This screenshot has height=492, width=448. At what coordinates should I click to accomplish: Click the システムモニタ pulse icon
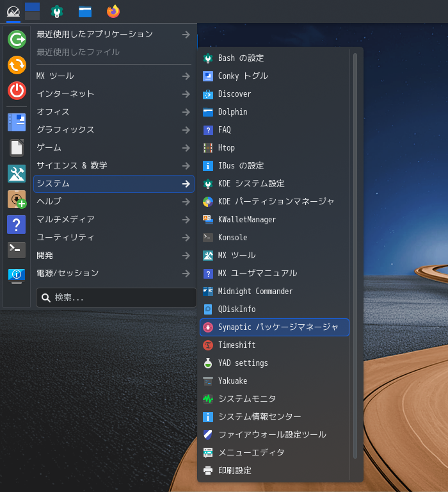(207, 399)
